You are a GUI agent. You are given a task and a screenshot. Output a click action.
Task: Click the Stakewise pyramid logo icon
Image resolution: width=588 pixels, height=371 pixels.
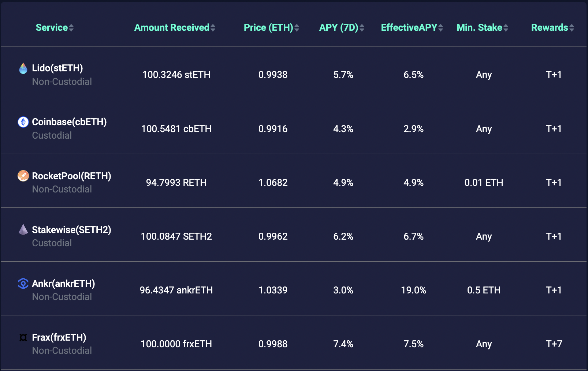tap(23, 230)
